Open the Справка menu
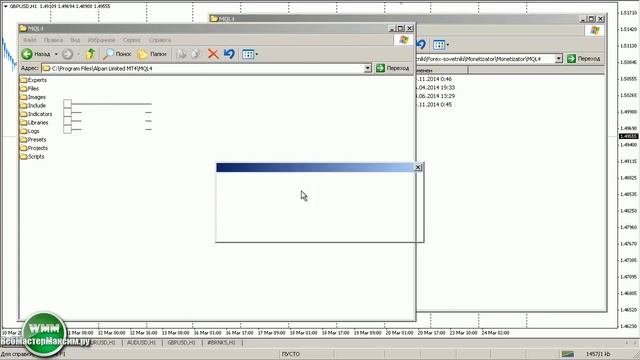Viewport: 640px width, 360px height. pyautogui.click(x=160, y=40)
